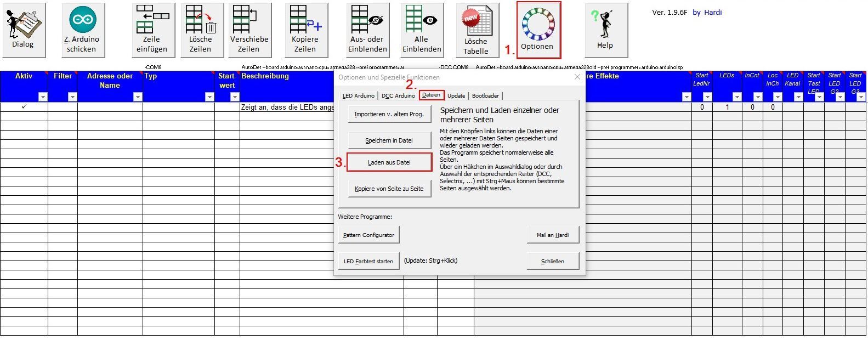Image resolution: width=868 pixels, height=351 pixels.
Task: Click the 'Lösche Zeilen' trash icon
Action: [x=201, y=30]
